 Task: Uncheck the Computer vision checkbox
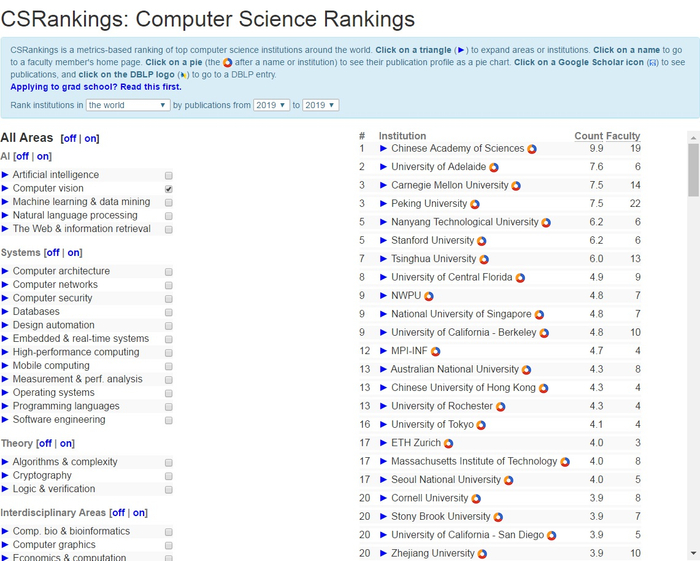(x=169, y=189)
